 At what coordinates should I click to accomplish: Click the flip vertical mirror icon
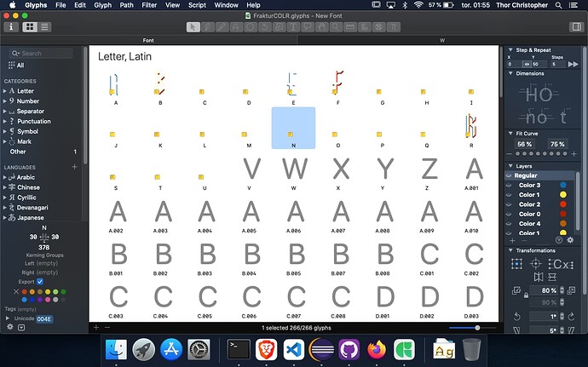[552, 277]
